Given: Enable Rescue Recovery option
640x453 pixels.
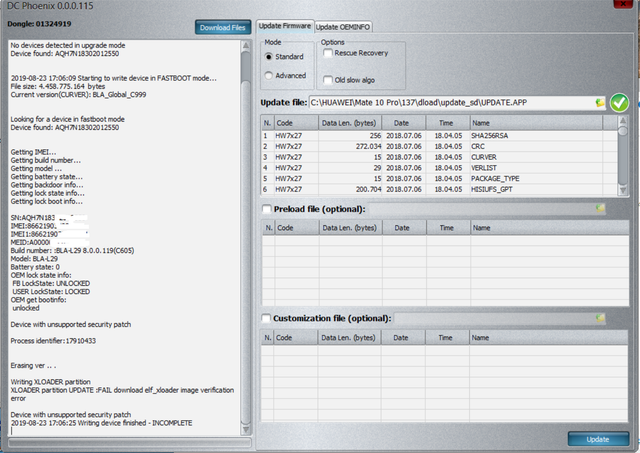Looking at the screenshot, I should (x=327, y=53).
